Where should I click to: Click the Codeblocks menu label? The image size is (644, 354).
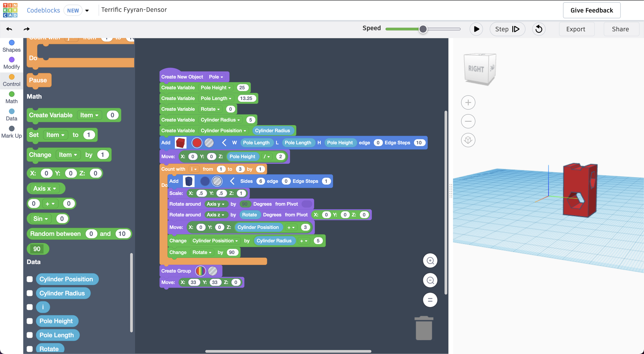click(43, 10)
